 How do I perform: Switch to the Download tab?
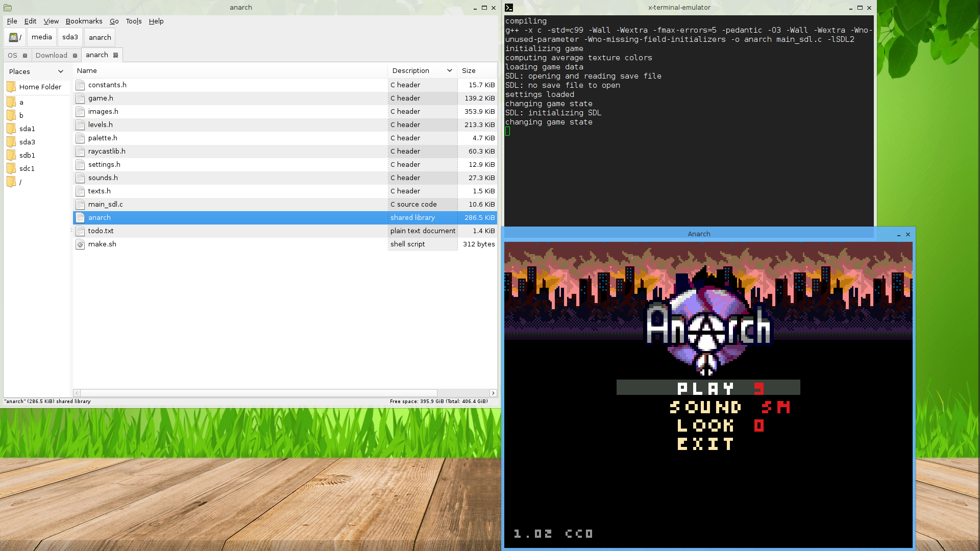[52, 56]
